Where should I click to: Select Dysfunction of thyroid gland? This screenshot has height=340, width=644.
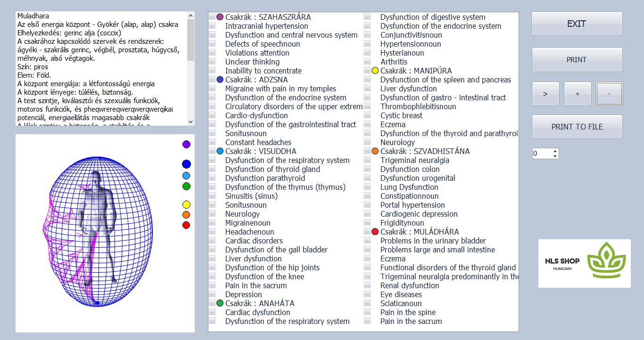272,169
